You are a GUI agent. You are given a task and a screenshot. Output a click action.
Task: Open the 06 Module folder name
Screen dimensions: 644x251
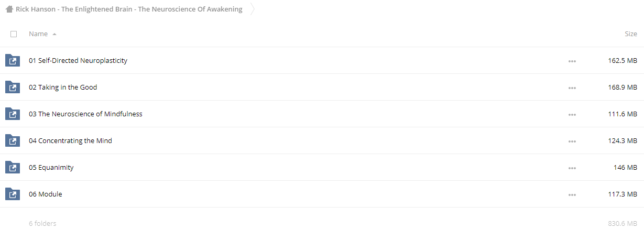click(46, 194)
